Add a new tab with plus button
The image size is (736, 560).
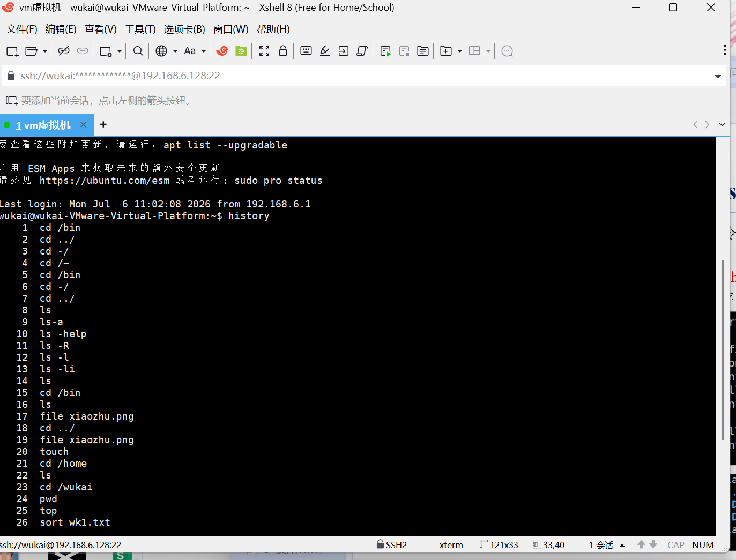103,124
